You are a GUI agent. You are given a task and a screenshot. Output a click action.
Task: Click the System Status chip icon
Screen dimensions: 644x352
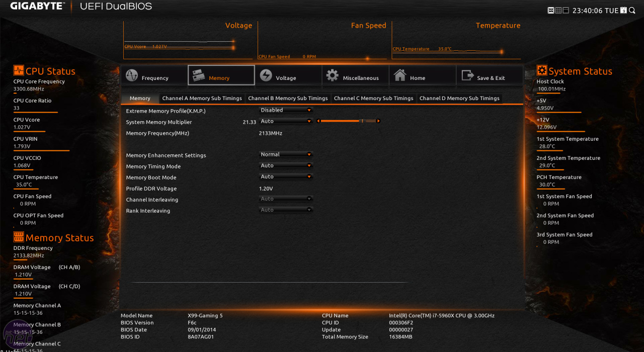[542, 70]
